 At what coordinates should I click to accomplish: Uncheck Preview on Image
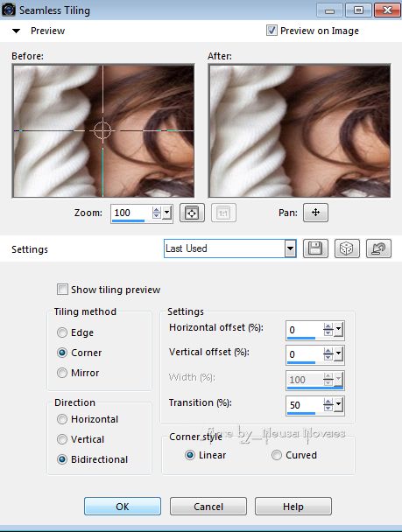[272, 31]
